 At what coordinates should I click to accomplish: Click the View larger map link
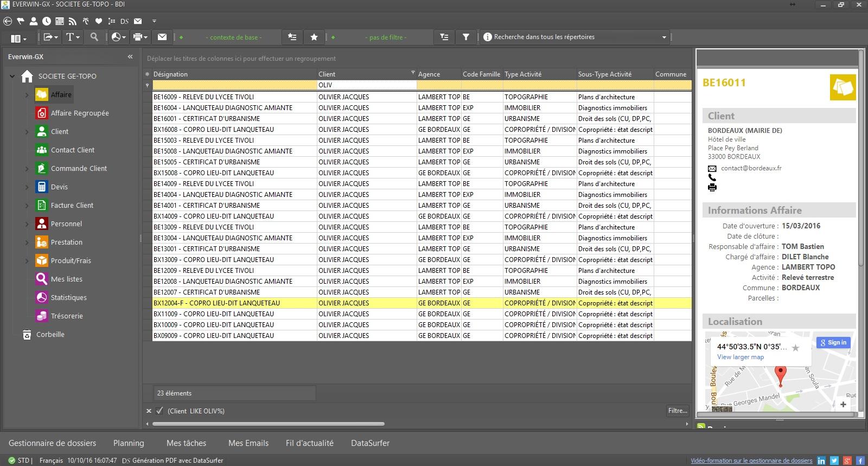(x=741, y=357)
